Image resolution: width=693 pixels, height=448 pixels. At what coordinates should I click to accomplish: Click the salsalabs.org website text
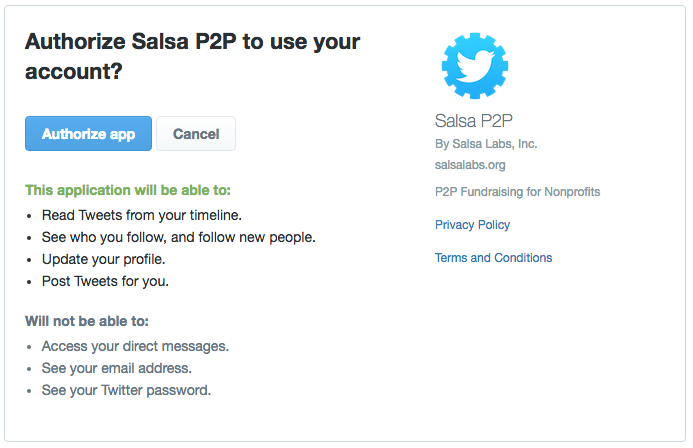470,165
